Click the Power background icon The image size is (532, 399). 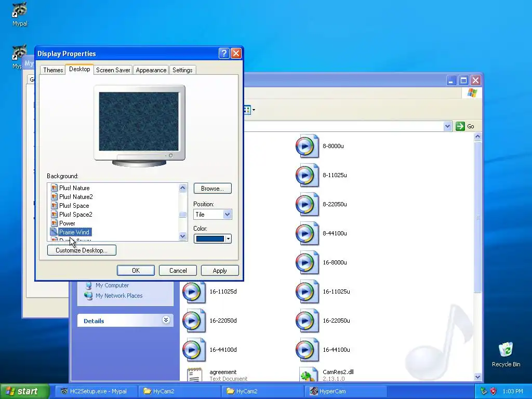click(54, 223)
